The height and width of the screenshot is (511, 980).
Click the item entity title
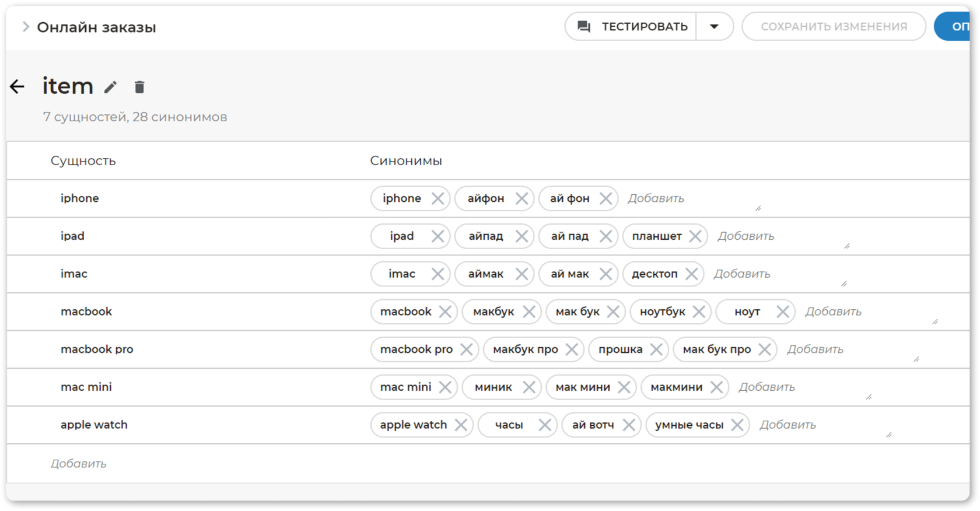[68, 86]
